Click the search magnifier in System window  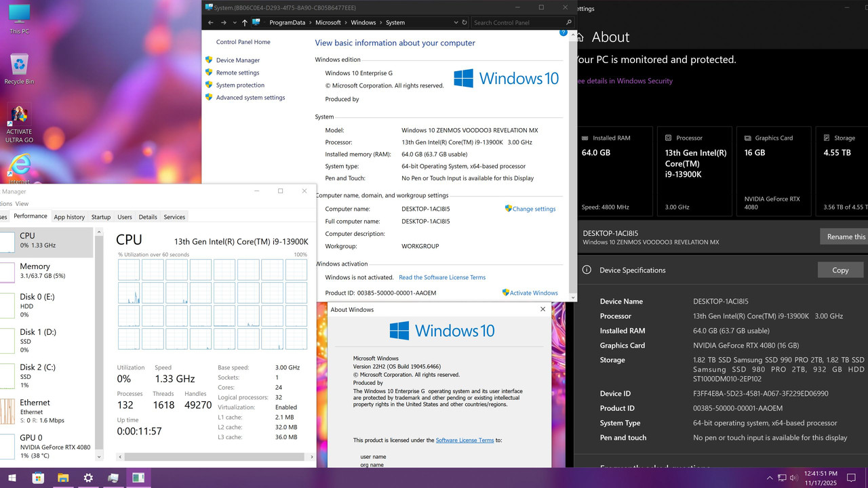(568, 22)
